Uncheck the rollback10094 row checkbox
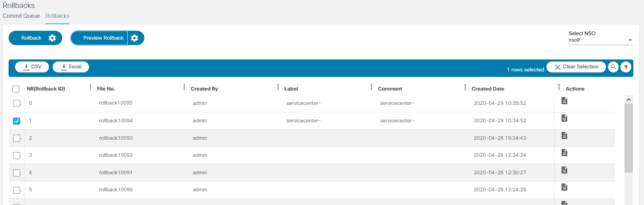 click(16, 121)
